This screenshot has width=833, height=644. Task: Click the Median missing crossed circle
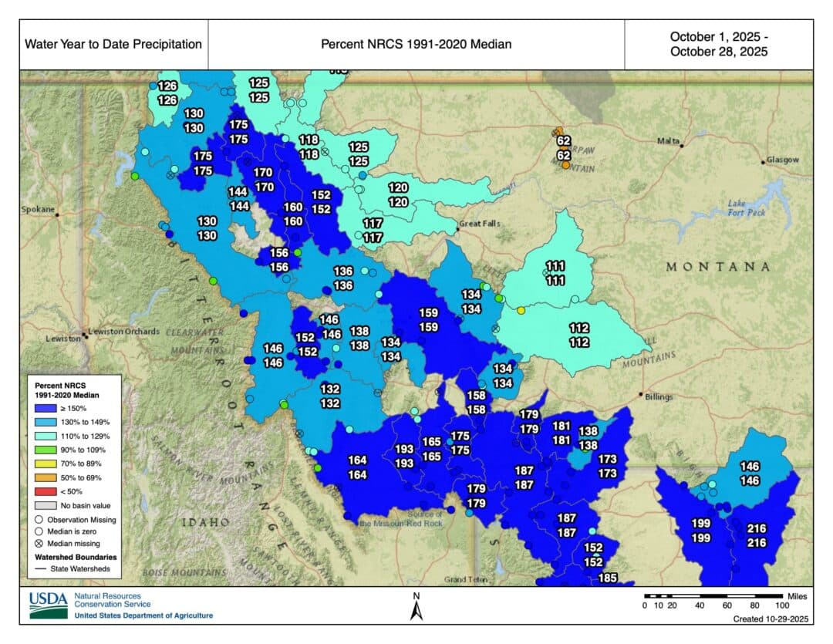pos(39,544)
